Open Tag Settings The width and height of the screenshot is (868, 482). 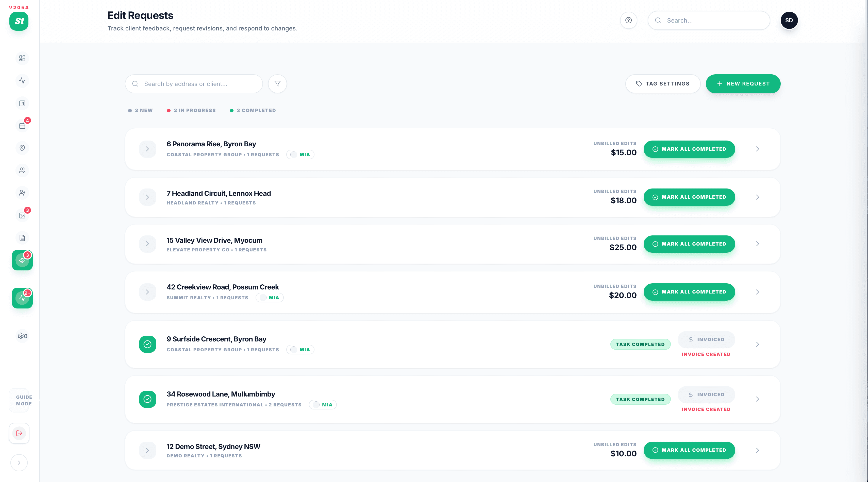(x=663, y=83)
